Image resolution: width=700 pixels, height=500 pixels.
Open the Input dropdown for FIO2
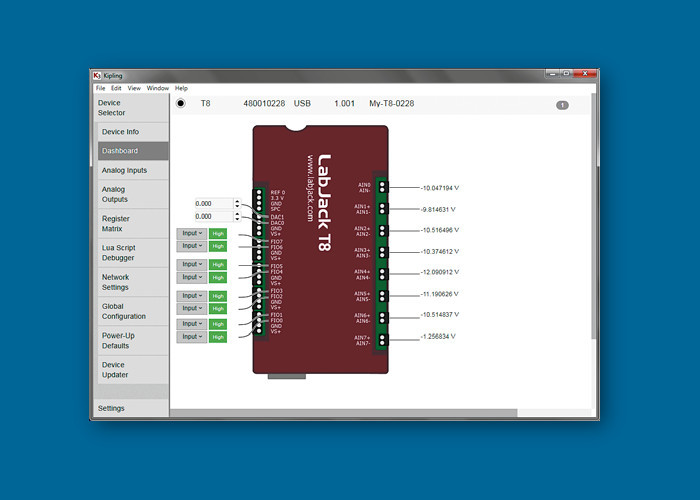pos(192,308)
